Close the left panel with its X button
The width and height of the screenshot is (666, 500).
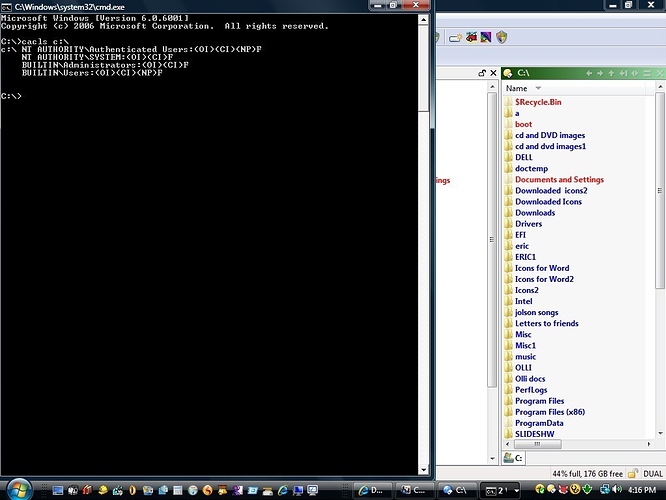click(x=493, y=73)
